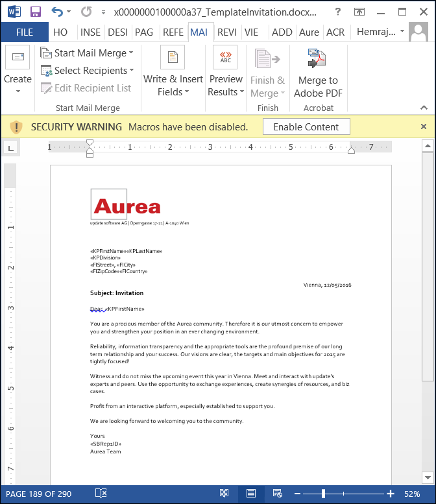The image size is (436, 504).
Task: Click the user account avatar picture
Action: click(x=418, y=32)
